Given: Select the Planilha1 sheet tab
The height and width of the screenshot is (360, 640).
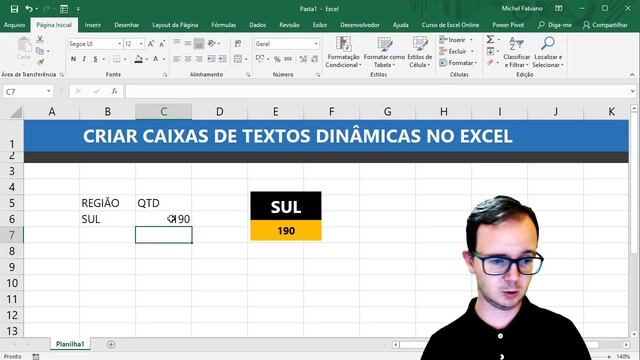Looking at the screenshot, I should 70,344.
